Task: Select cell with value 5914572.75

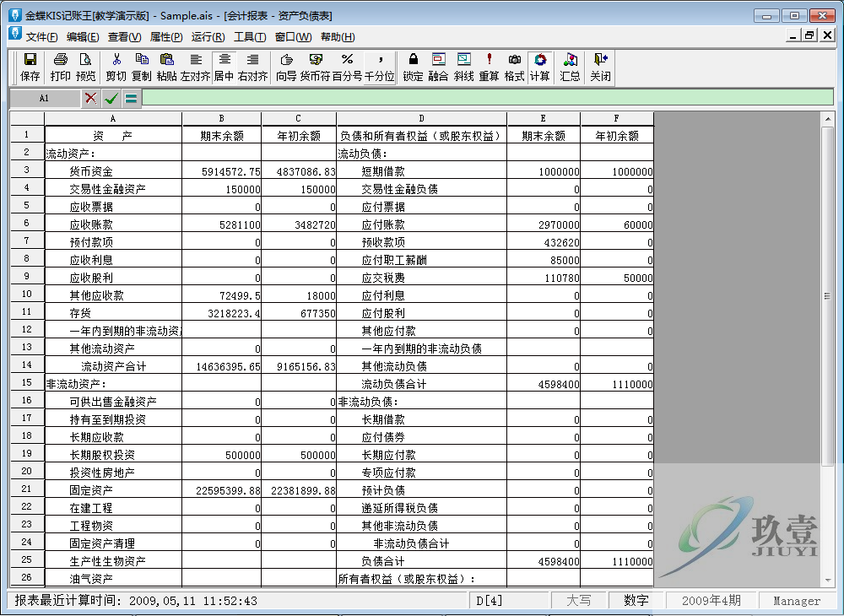Action: click(x=222, y=171)
